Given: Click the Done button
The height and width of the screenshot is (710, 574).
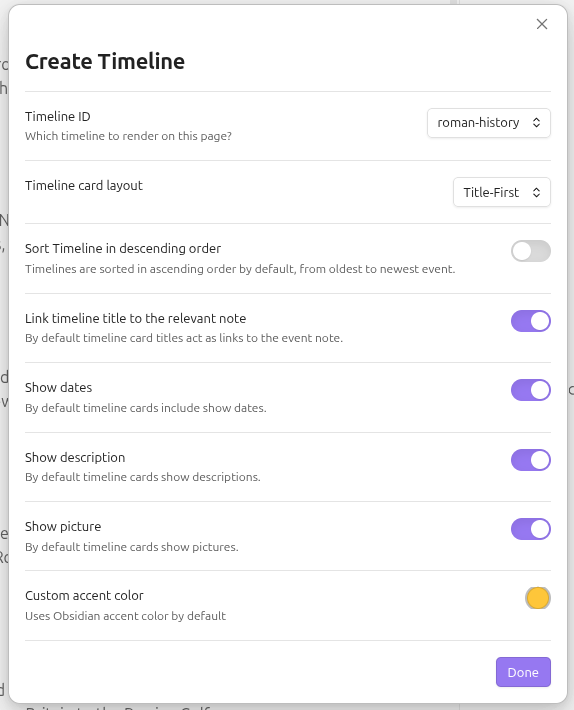Looking at the screenshot, I should pos(523,672).
